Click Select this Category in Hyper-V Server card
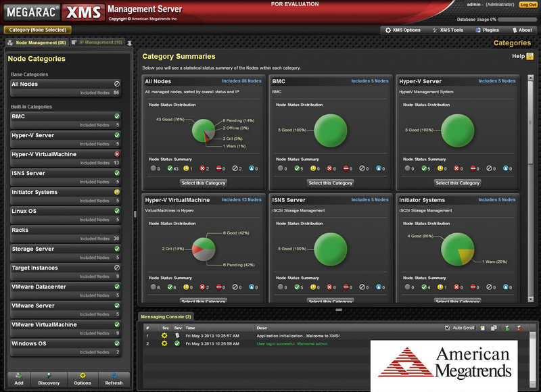This screenshot has height=392, width=541. [x=458, y=183]
